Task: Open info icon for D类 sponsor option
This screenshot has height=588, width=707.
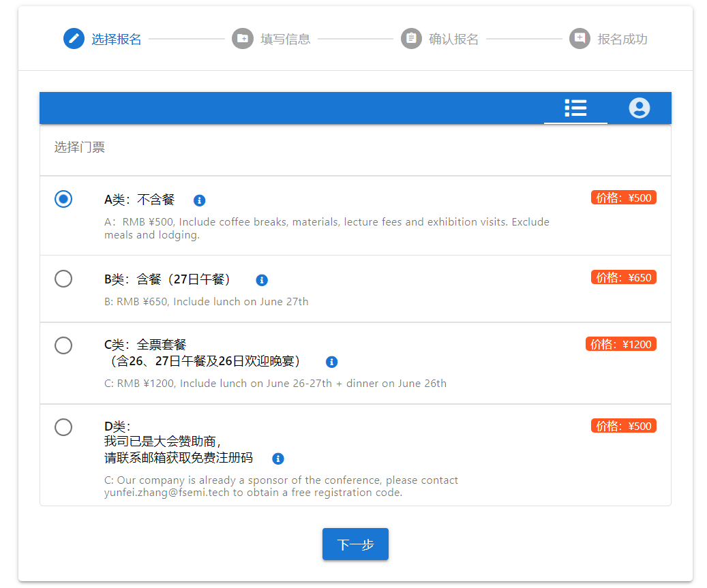Action: (x=277, y=459)
